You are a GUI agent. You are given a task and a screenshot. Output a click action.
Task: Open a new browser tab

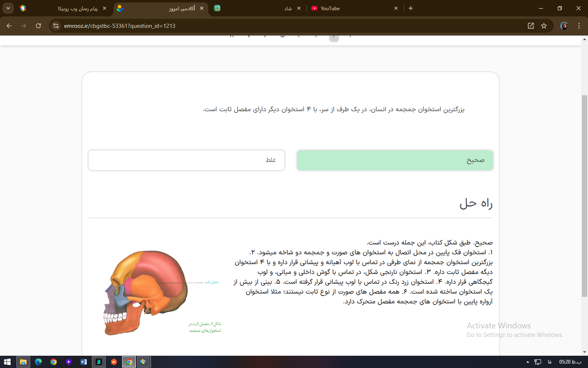[x=411, y=8]
